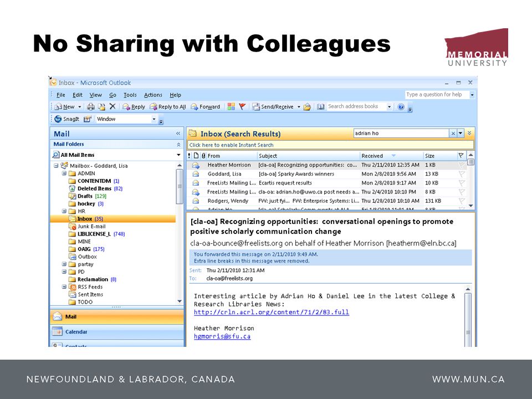
Task: Open the Address Book icon
Action: pos(321,107)
